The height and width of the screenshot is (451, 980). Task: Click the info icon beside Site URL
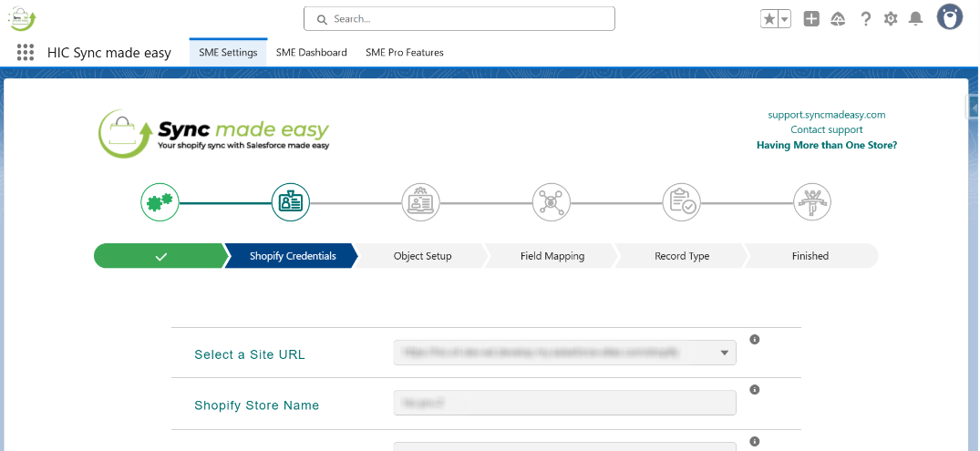755,340
